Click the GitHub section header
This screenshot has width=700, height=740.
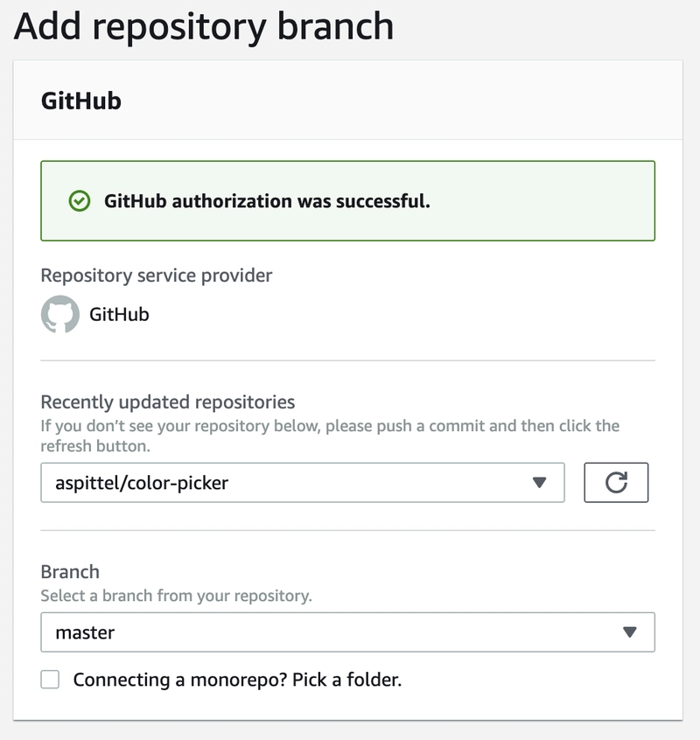point(81,101)
